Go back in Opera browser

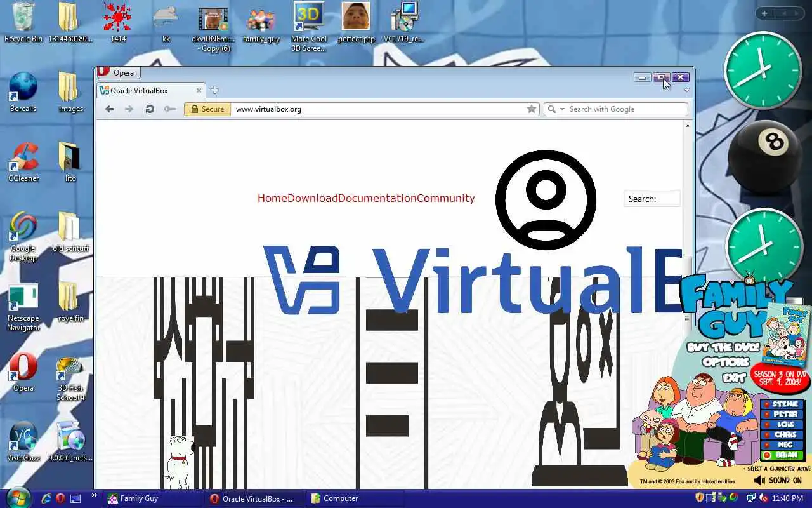[109, 109]
